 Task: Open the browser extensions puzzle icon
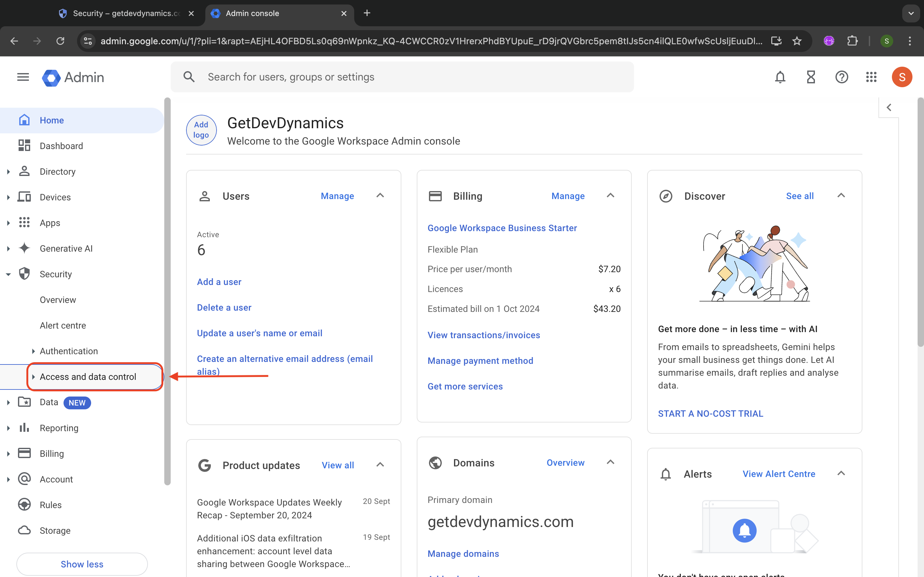852,41
